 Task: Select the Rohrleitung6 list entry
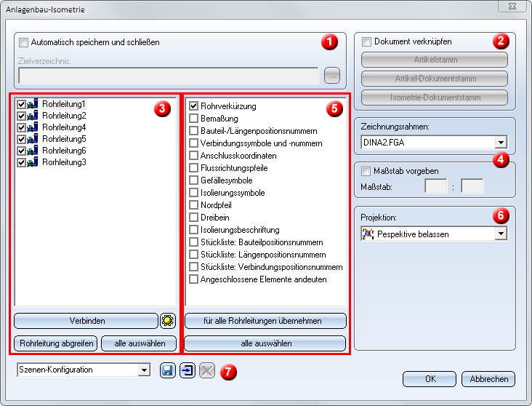[x=64, y=151]
